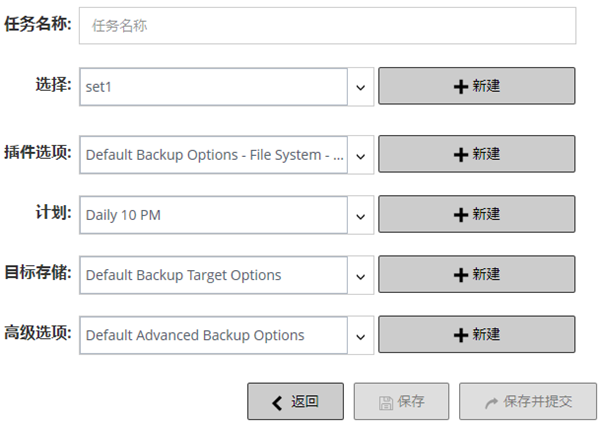This screenshot has height=426, width=604.
Task: Click the Default Backup Options - File System field
Action: [x=213, y=155]
